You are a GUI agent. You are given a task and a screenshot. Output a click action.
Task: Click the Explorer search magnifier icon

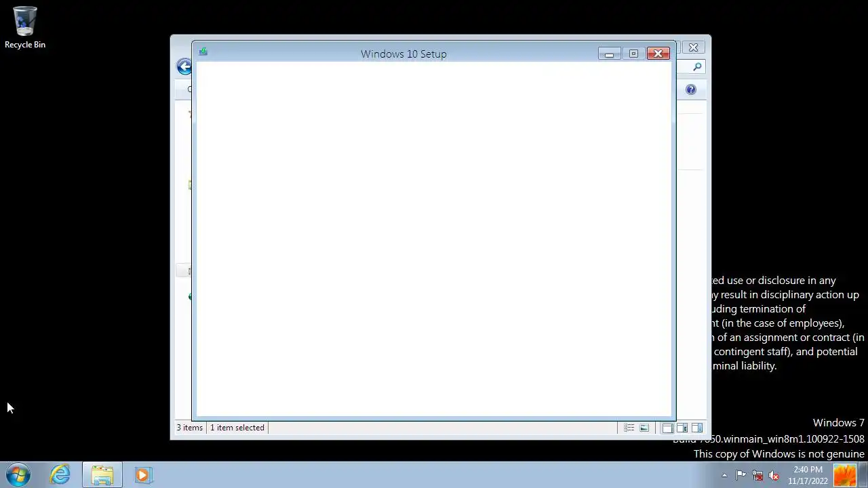[x=697, y=66]
